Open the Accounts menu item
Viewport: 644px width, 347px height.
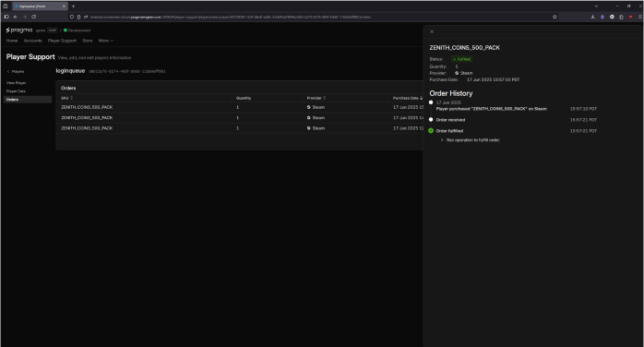pos(33,41)
